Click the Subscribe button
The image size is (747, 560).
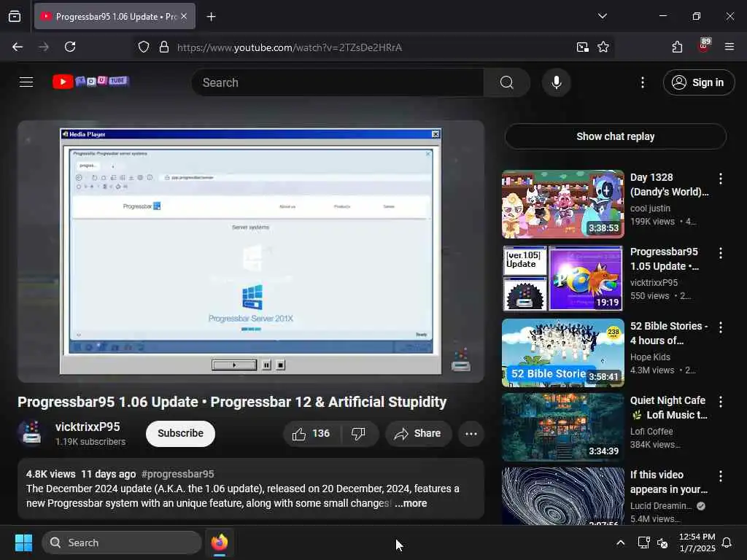pos(181,433)
